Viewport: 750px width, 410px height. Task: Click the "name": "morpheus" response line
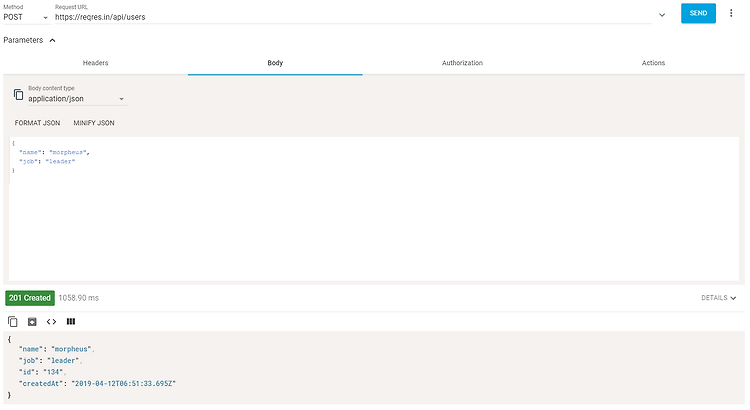56,349
